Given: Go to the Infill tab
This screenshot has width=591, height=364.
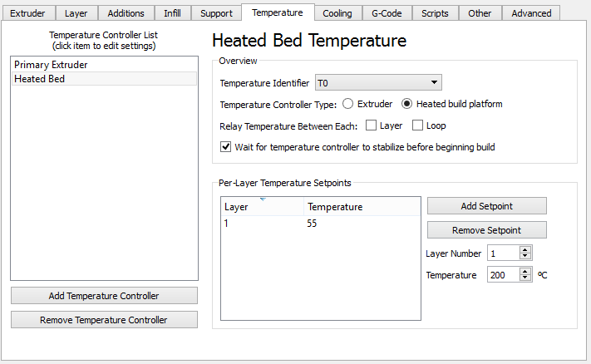Looking at the screenshot, I should tap(171, 13).
